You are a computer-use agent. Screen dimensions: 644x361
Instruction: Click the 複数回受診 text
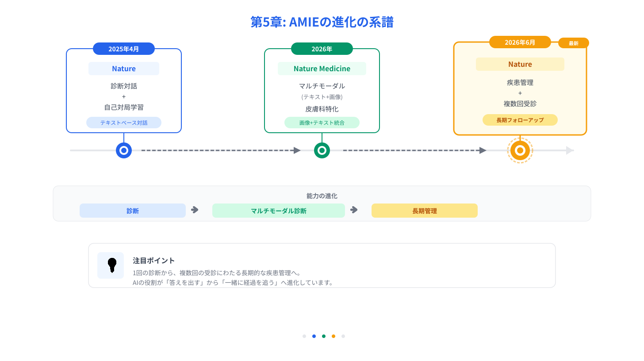pos(520,104)
